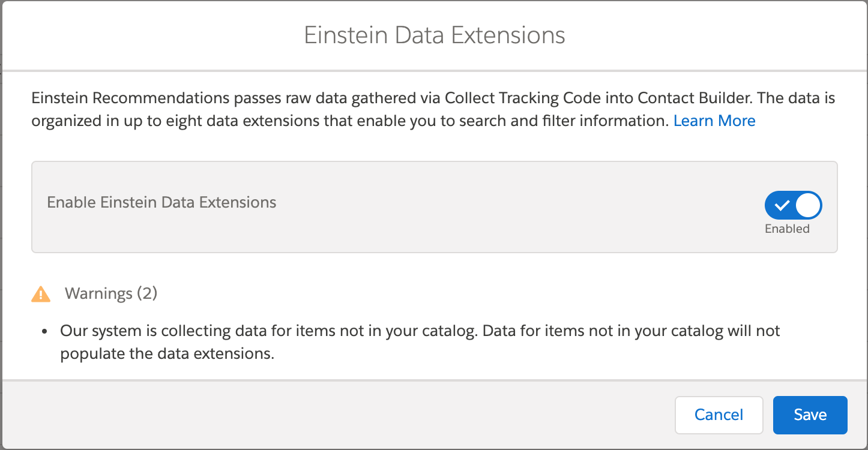Open the Learn More link
The image size is (868, 450).
pyautogui.click(x=714, y=121)
